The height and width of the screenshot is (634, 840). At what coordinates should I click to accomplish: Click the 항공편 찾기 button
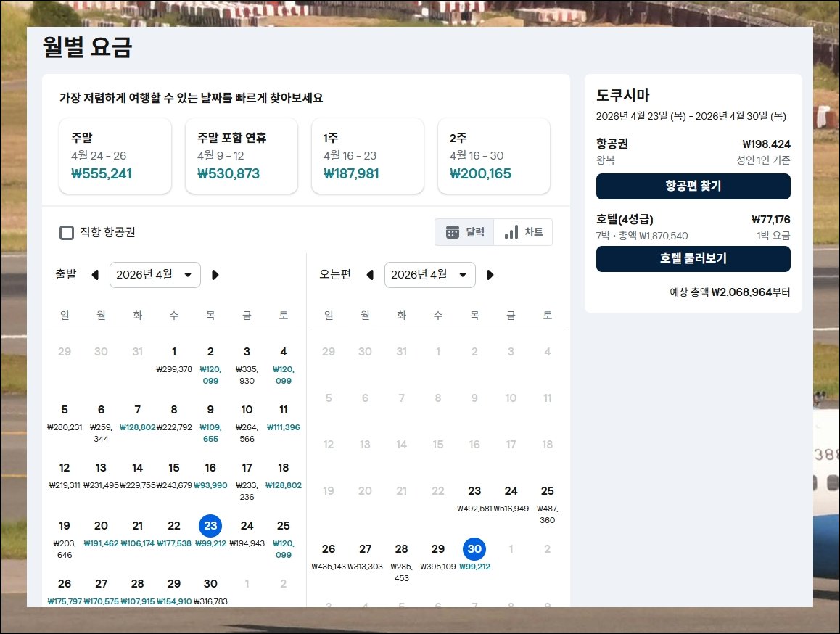pyautogui.click(x=693, y=186)
